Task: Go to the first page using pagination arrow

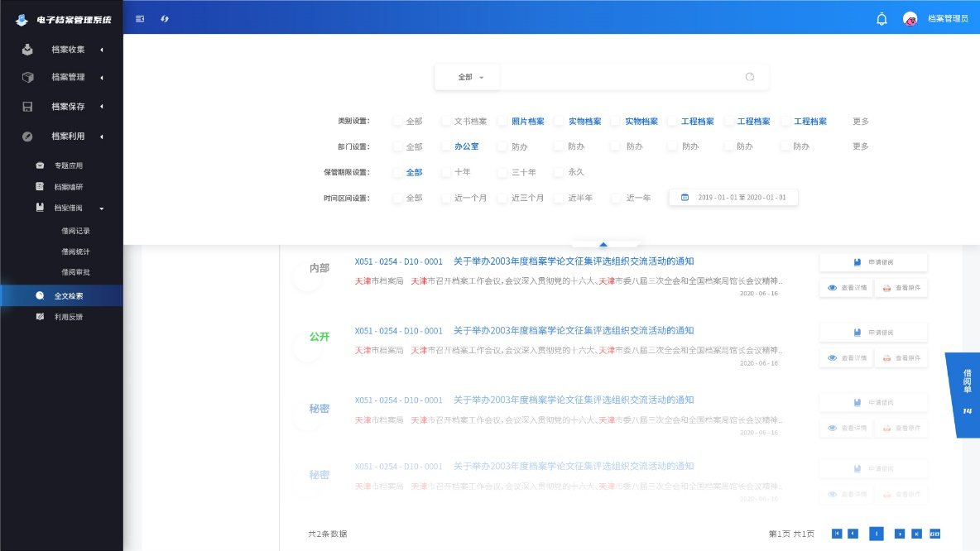Action: point(837,534)
